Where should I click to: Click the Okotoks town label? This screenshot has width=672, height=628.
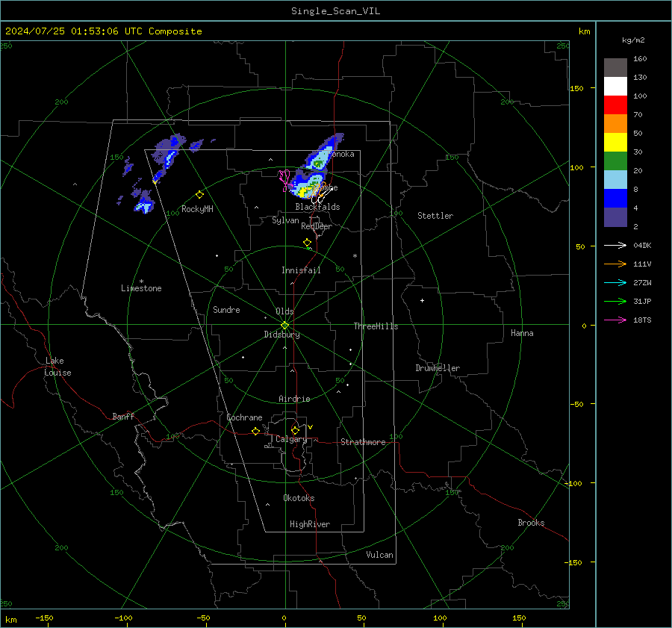coord(299,498)
